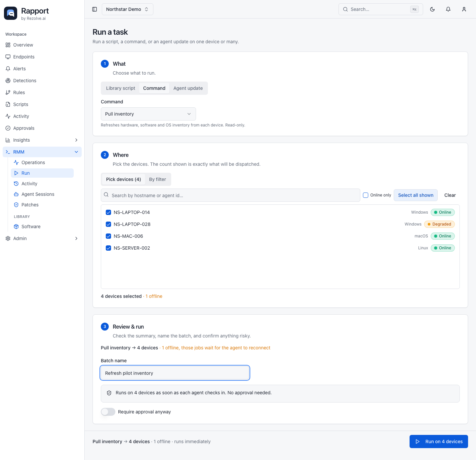476x460 pixels.
Task: Select the By filter tab
Action: click(x=158, y=179)
